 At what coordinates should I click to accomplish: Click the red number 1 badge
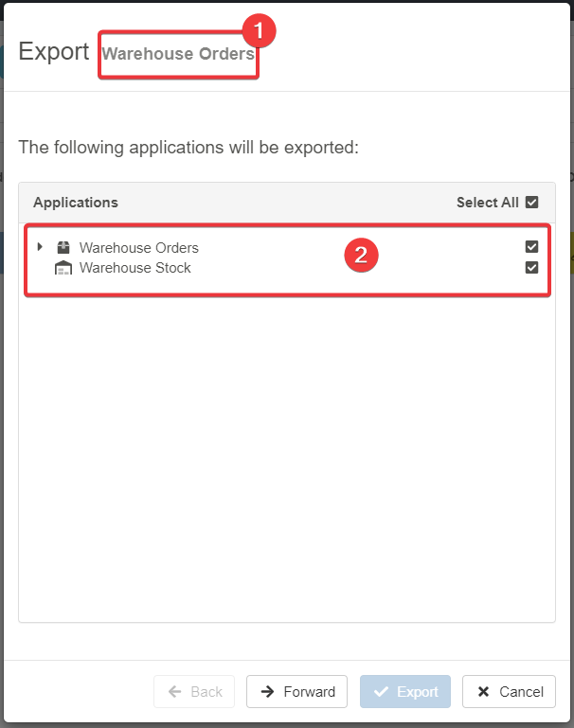point(258,31)
